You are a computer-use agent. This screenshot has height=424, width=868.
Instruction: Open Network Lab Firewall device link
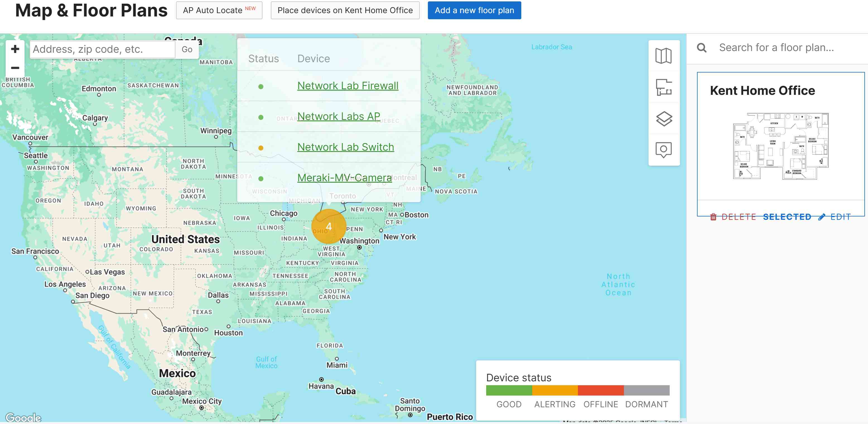[x=348, y=86]
